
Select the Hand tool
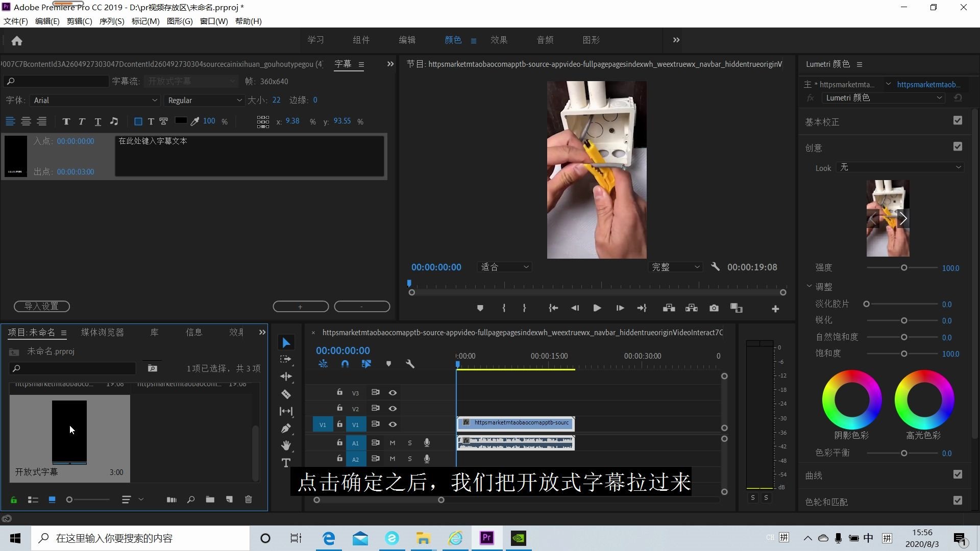pos(286,445)
